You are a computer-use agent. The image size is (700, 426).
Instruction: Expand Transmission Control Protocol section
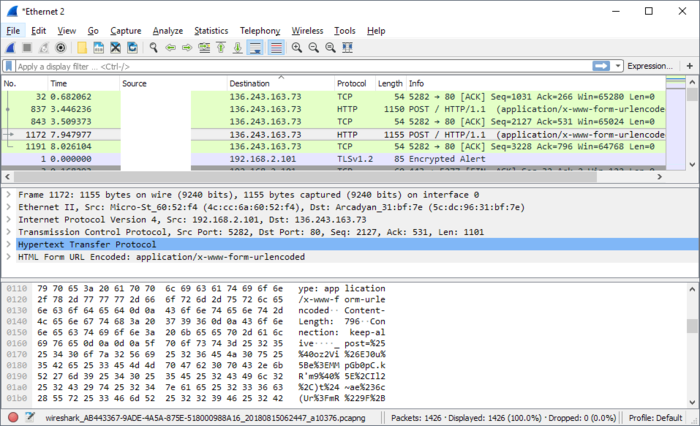tap(8, 229)
